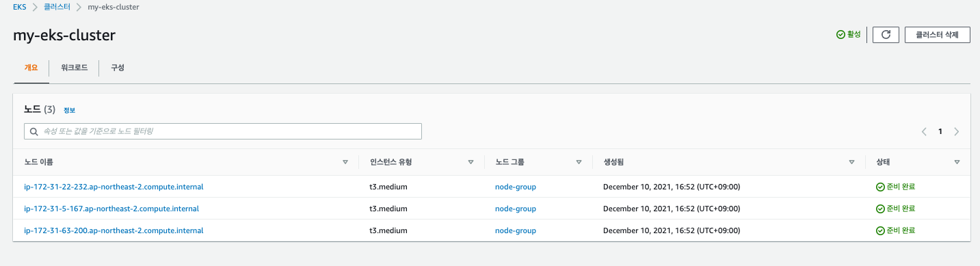Image resolution: width=980 pixels, height=266 pixels.
Task: Focus the node filter search field
Action: 223,131
